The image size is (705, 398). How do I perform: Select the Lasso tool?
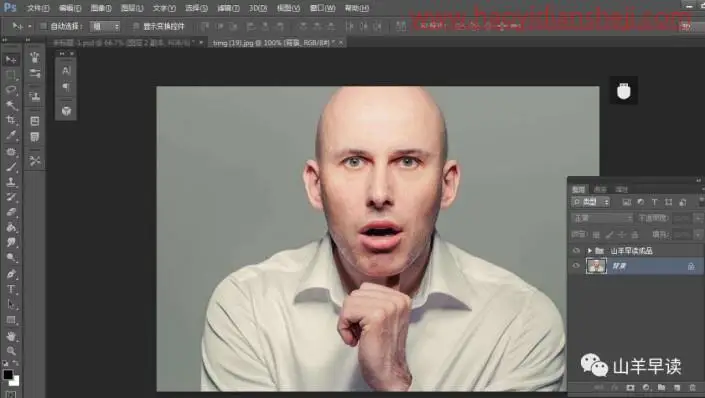pos(11,89)
